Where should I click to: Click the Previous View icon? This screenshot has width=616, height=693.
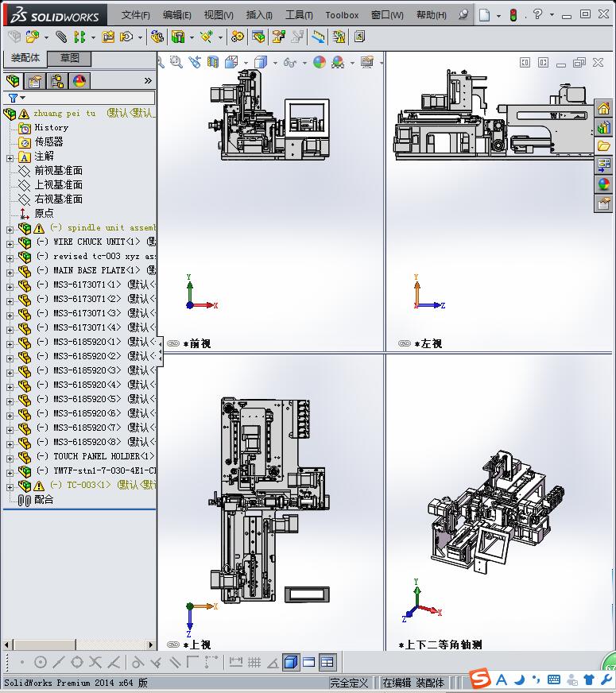point(195,62)
